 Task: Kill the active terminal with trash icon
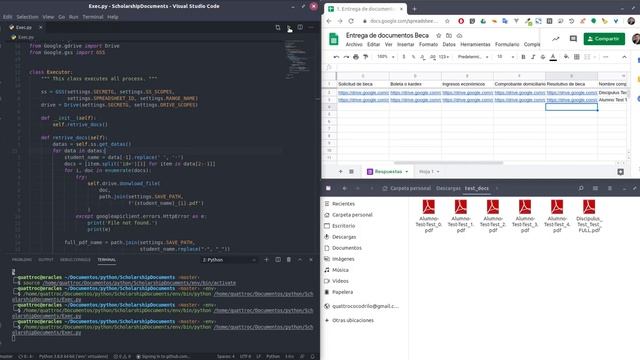tap(289, 260)
